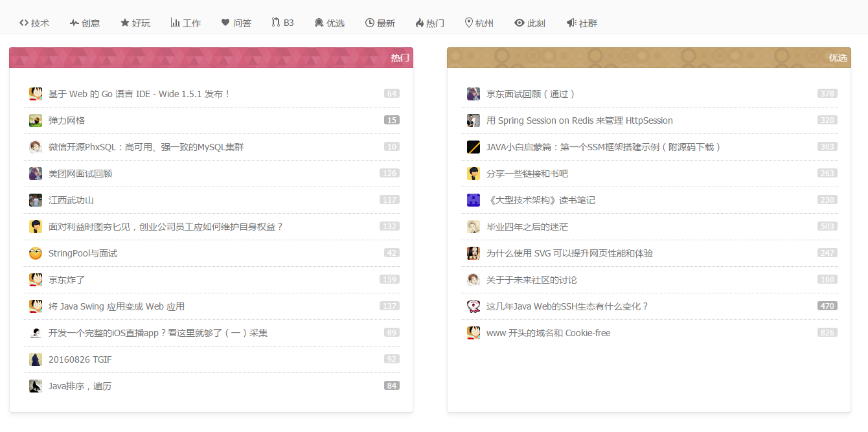Screen dimensions: 868x432
Task: Open 分享一些链接和书吧 post
Action: tap(527, 174)
